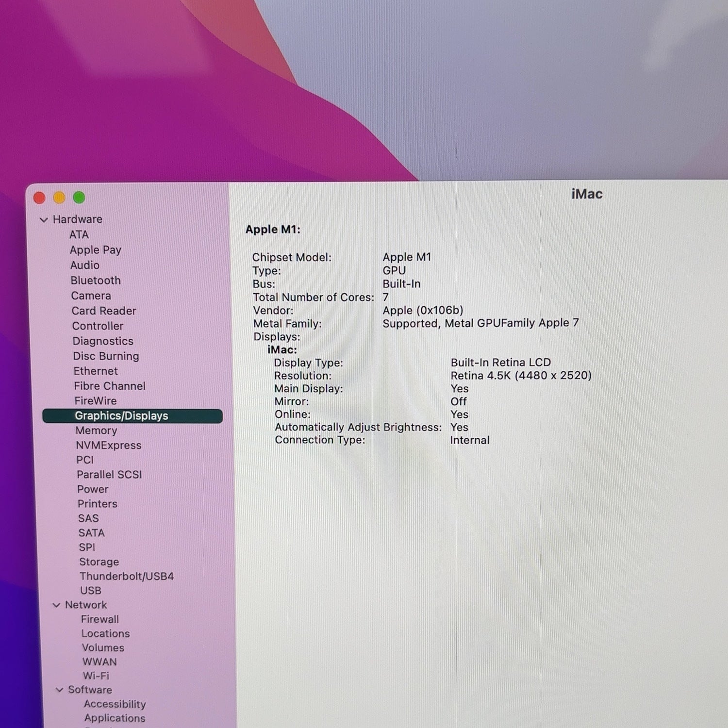
Task: Click 'Supported, Metal GPUFamily Apple 7'
Action: [x=480, y=323]
